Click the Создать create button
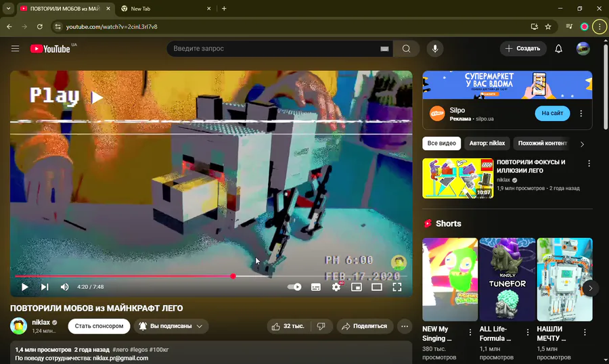 (x=523, y=49)
